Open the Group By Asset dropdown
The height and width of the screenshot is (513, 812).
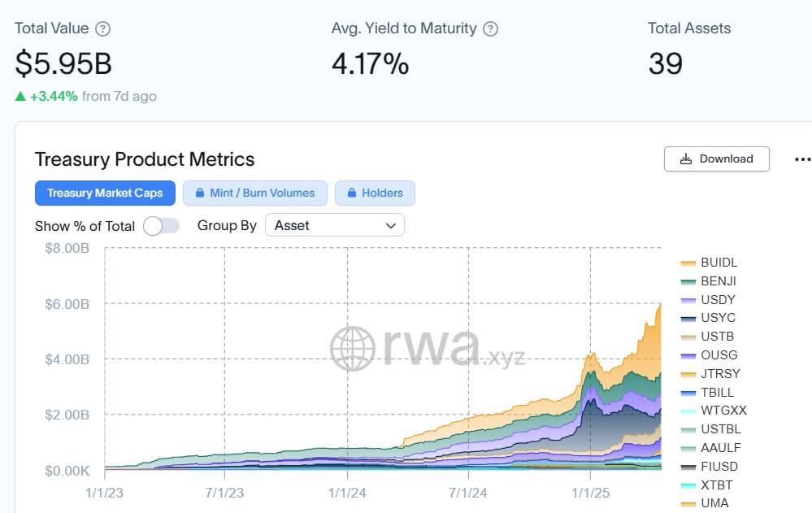[335, 225]
